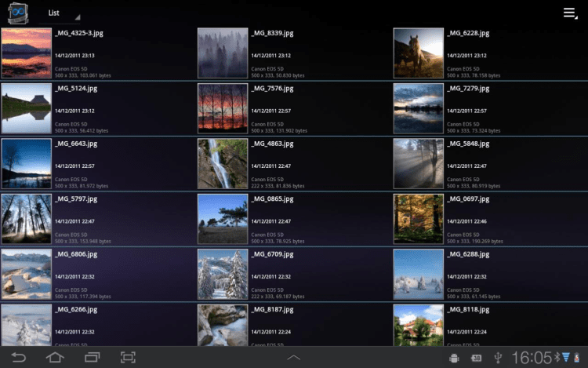Tap the size text '500 x 333, 103.061 bytes'
Screen dimensions: 588x368
coord(83,75)
